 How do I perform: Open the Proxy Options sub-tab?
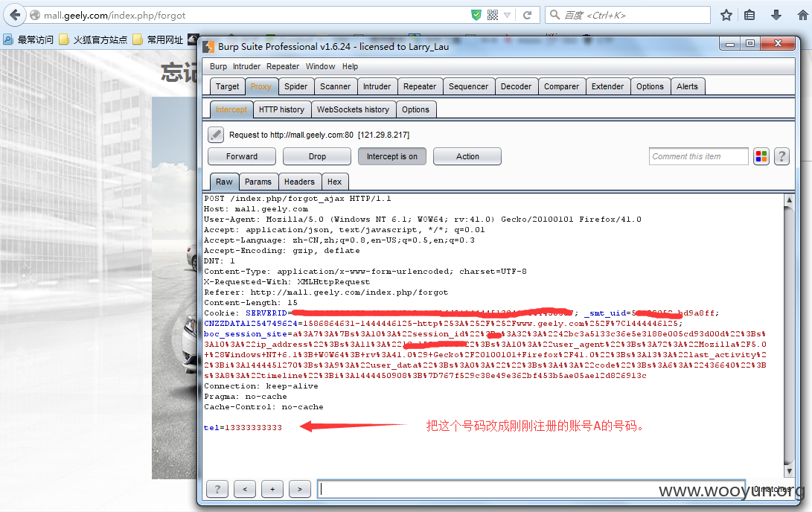coord(416,109)
